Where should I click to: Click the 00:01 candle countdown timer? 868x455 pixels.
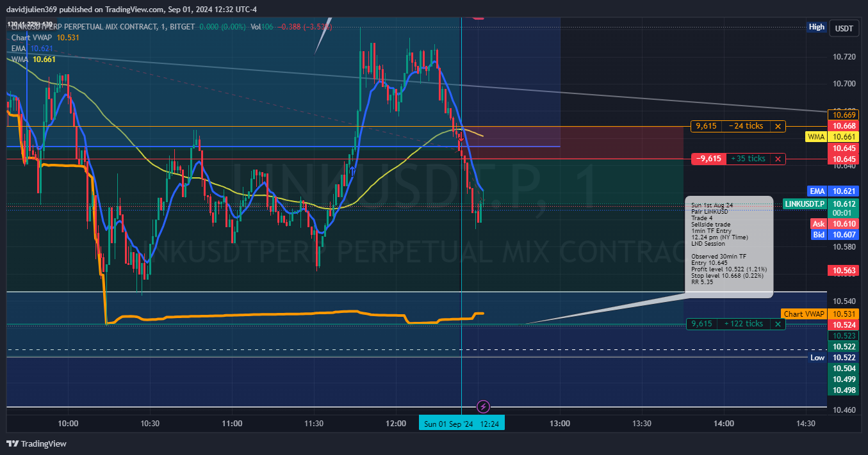click(842, 213)
